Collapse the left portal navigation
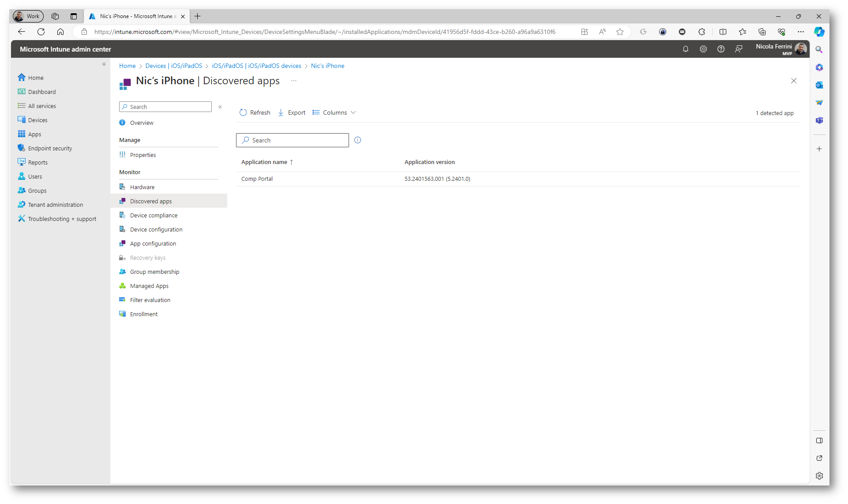Viewport: 848px width, 504px height. (104, 64)
